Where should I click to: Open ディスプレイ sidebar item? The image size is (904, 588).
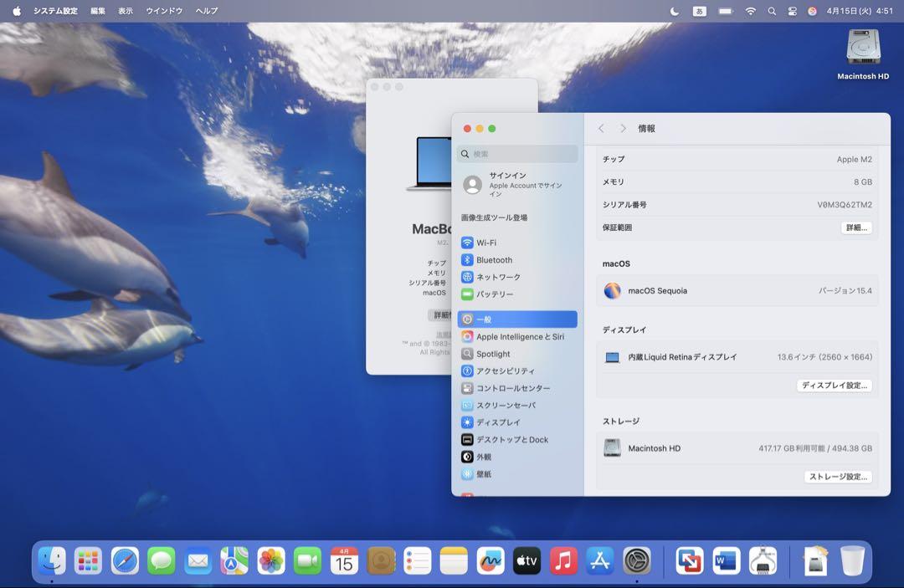[x=517, y=422]
